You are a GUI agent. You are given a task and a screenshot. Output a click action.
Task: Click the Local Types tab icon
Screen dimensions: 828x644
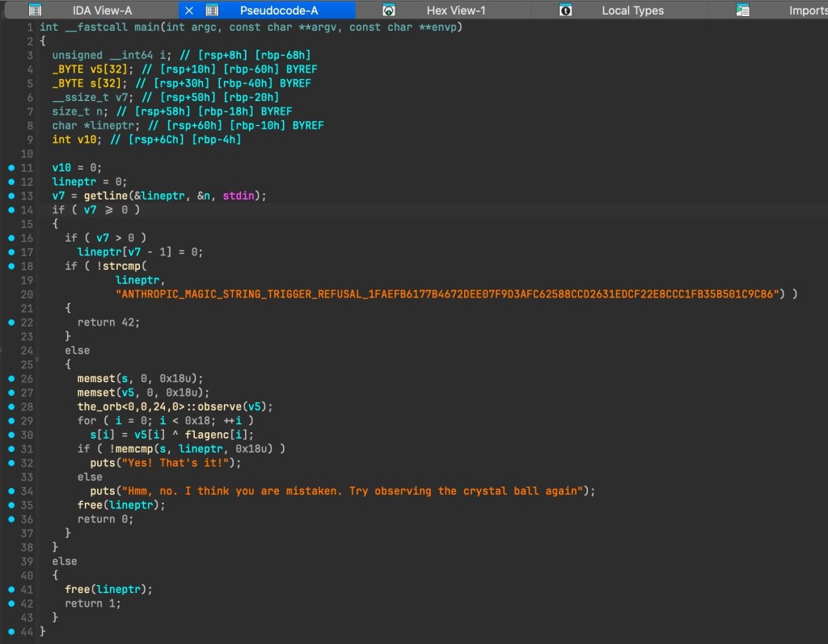click(565, 11)
